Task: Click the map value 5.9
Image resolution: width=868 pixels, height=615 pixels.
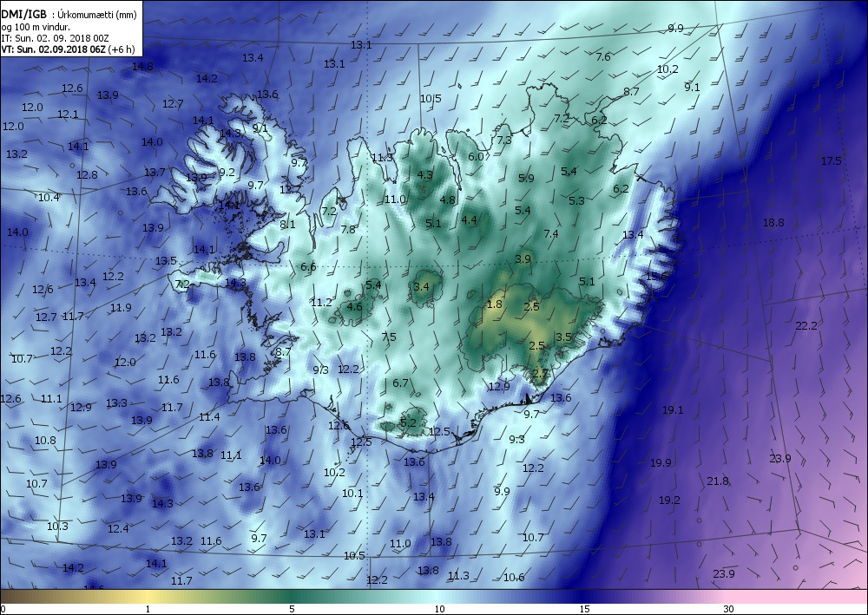Action: 527,178
